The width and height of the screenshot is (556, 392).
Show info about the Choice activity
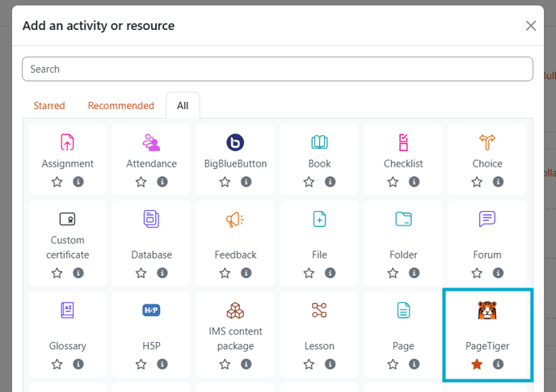(x=498, y=182)
